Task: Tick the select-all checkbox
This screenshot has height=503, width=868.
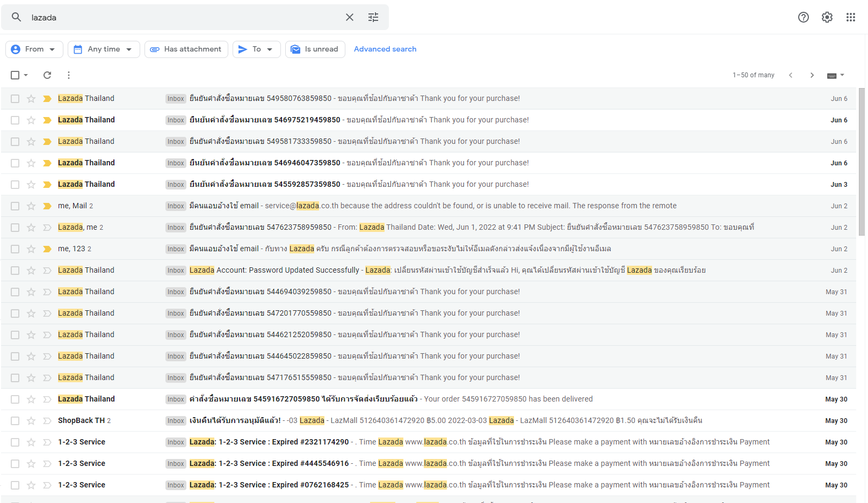Action: 15,75
